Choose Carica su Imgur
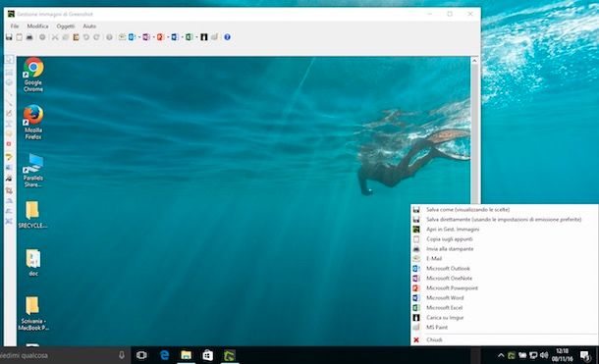 click(x=505, y=318)
